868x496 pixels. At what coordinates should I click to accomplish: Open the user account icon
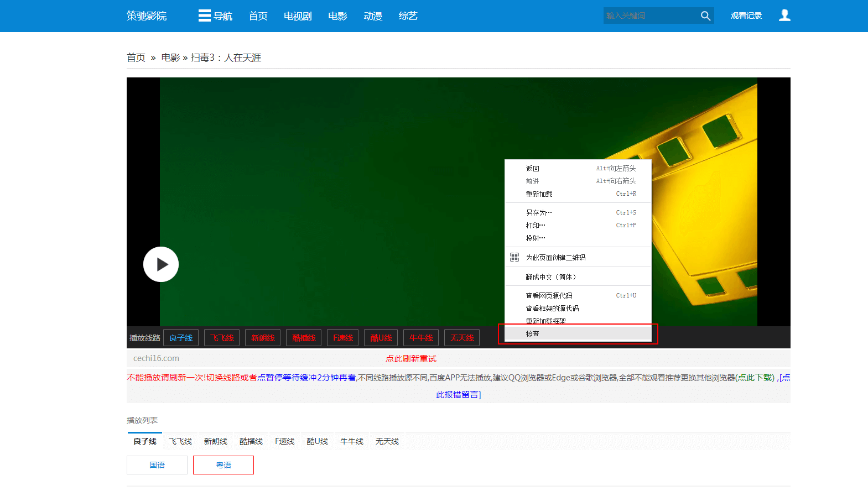(x=784, y=15)
